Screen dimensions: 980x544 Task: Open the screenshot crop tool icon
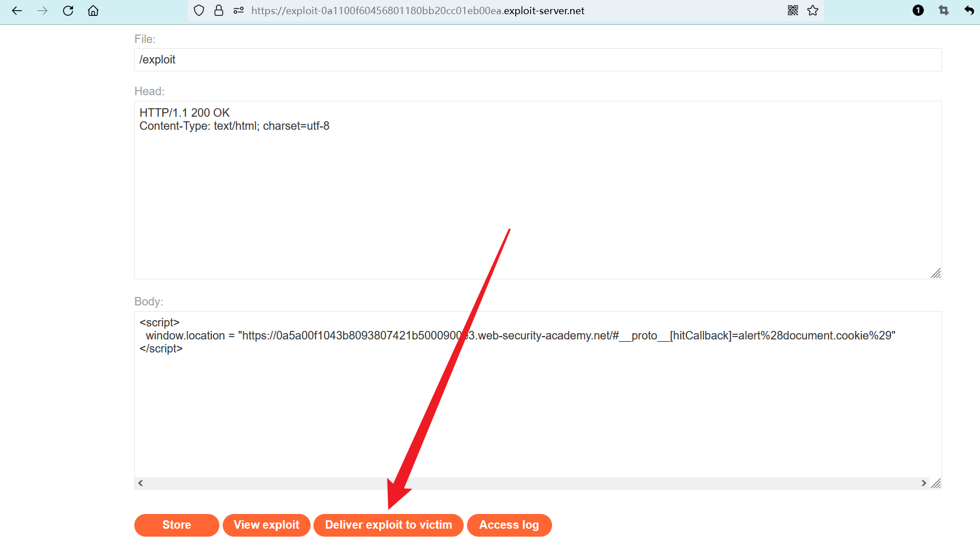944,11
